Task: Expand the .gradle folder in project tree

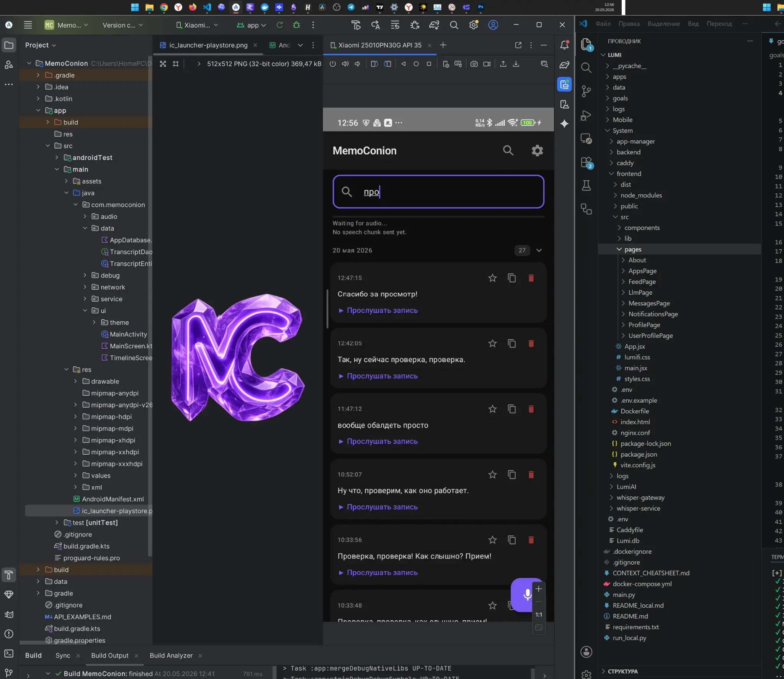Action: (38, 75)
